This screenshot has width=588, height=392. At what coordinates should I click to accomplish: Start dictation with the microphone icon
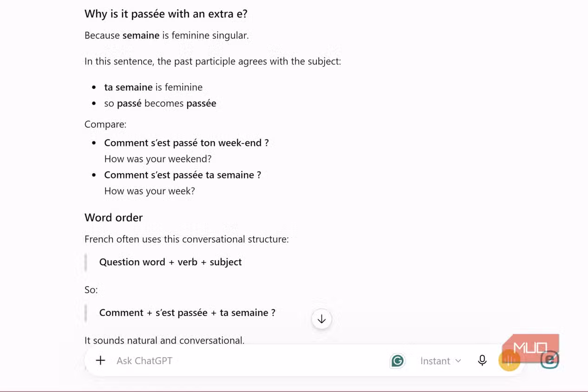pos(482,360)
